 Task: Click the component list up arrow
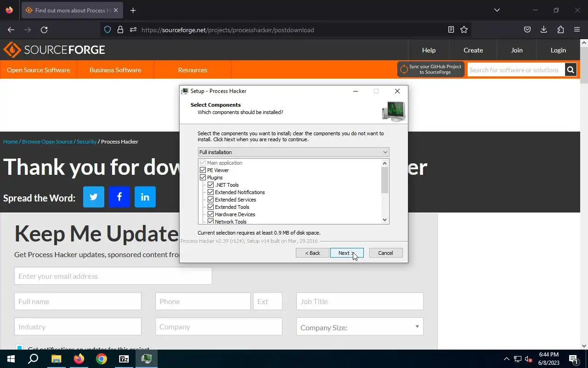pyautogui.click(x=385, y=163)
